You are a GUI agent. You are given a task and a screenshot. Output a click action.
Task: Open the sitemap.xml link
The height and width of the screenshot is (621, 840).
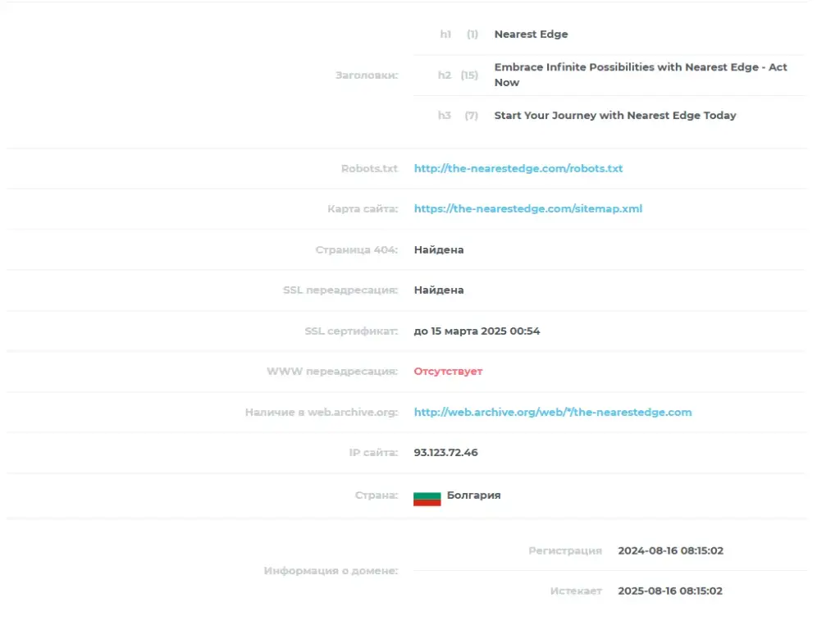click(527, 208)
